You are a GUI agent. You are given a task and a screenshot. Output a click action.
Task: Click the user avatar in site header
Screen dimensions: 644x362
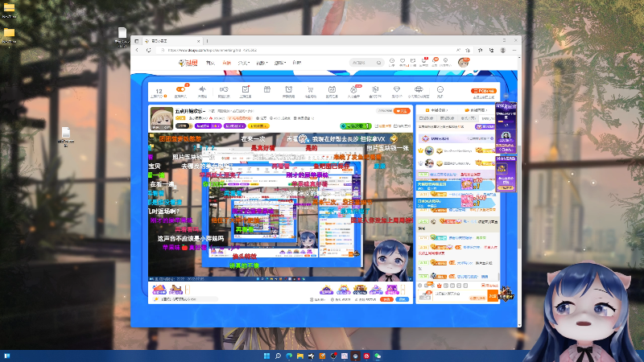[x=464, y=63]
